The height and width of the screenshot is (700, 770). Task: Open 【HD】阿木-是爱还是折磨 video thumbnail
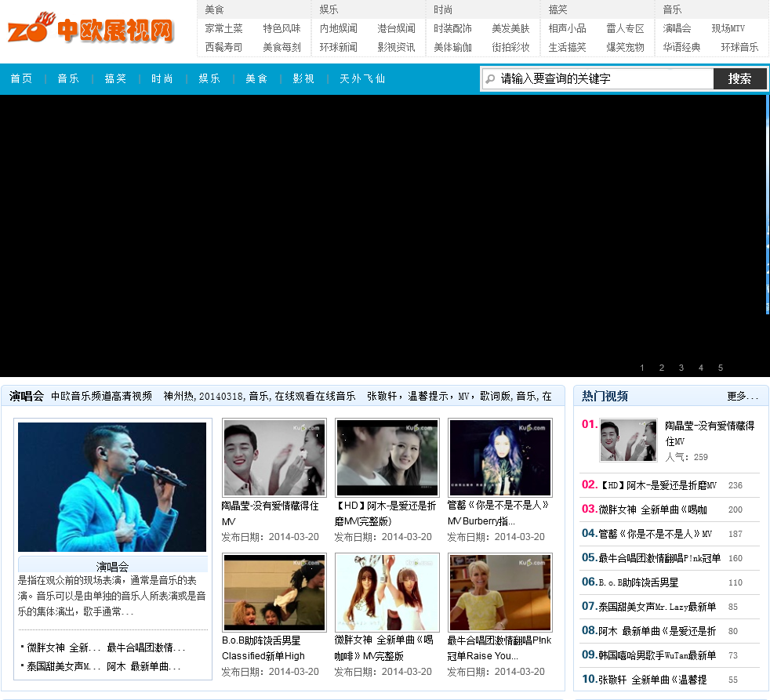[387, 458]
